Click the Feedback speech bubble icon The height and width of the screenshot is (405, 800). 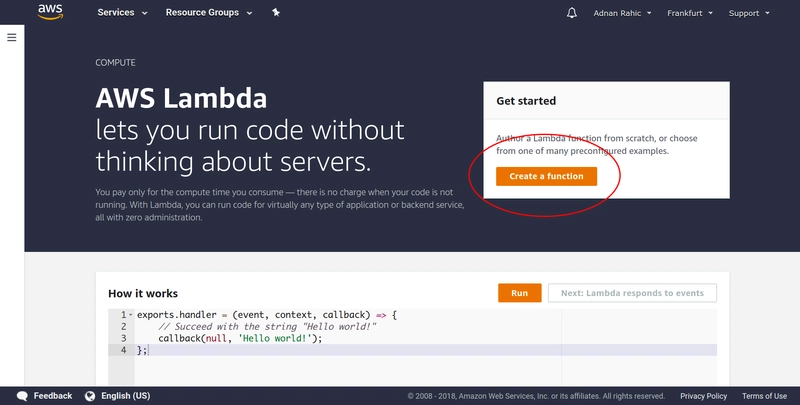pyautogui.click(x=23, y=396)
